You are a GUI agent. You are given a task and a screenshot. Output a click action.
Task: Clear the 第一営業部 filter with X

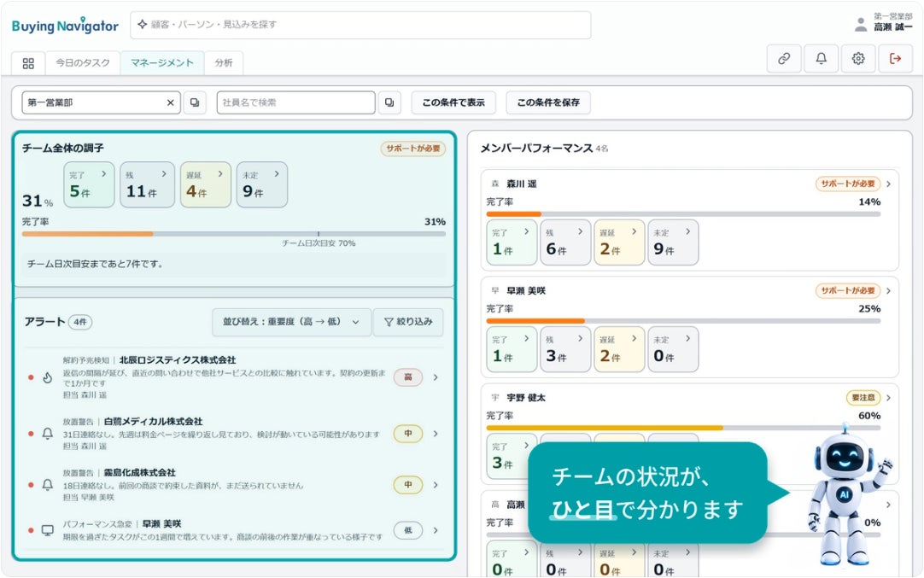pyautogui.click(x=170, y=102)
